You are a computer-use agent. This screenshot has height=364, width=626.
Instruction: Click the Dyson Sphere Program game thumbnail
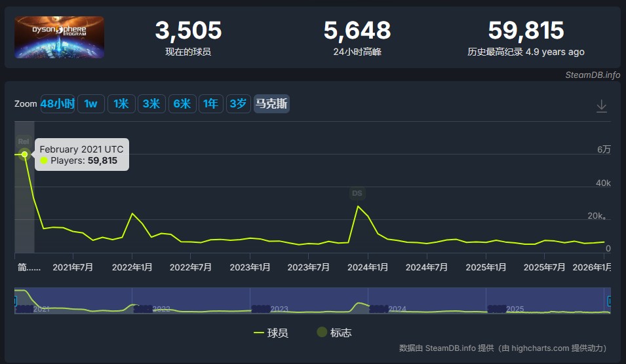(x=60, y=37)
